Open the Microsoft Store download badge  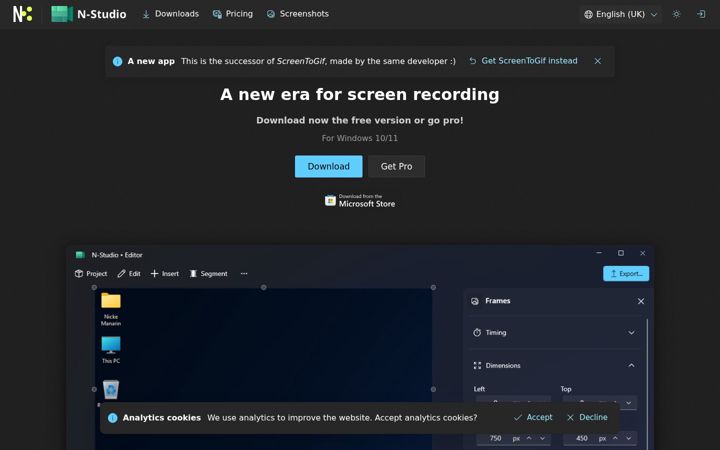[360, 201]
